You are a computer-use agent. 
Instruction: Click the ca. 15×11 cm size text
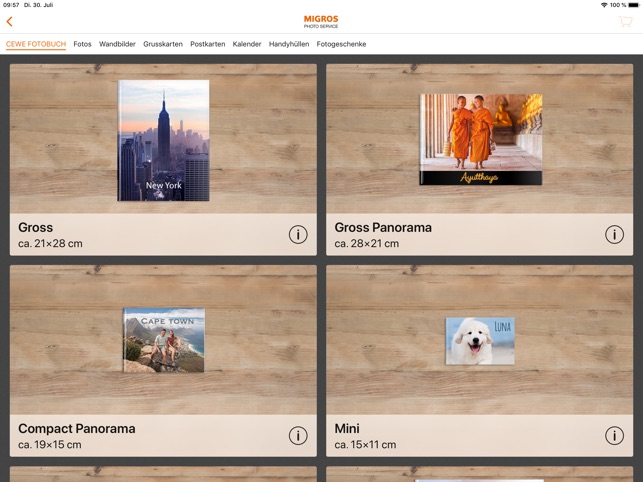point(365,445)
